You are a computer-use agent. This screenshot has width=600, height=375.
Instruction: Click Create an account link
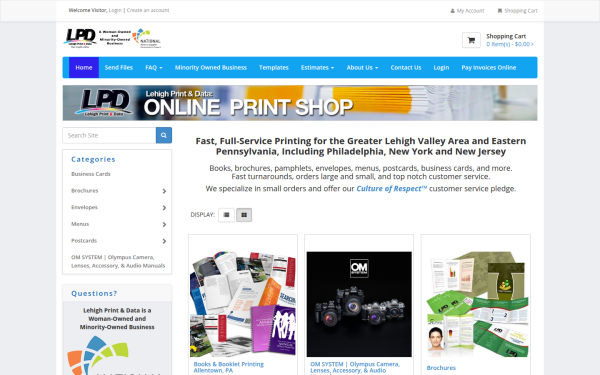pyautogui.click(x=148, y=10)
